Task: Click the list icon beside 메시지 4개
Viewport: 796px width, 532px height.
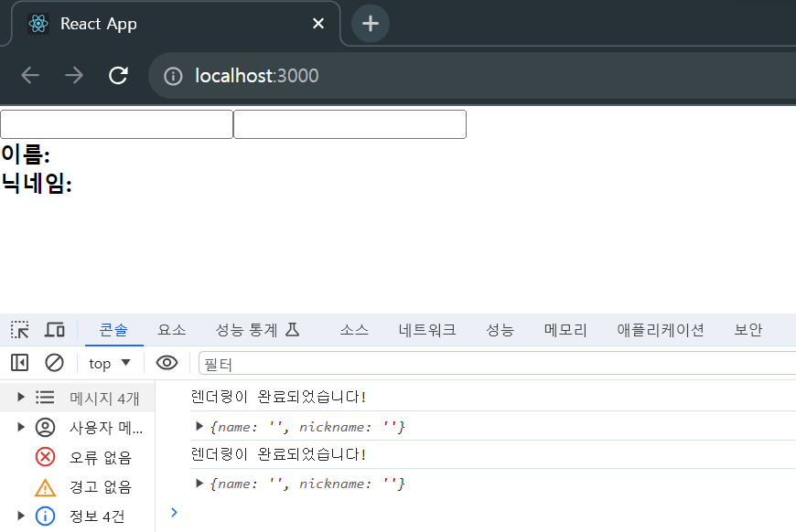Action: coord(45,397)
